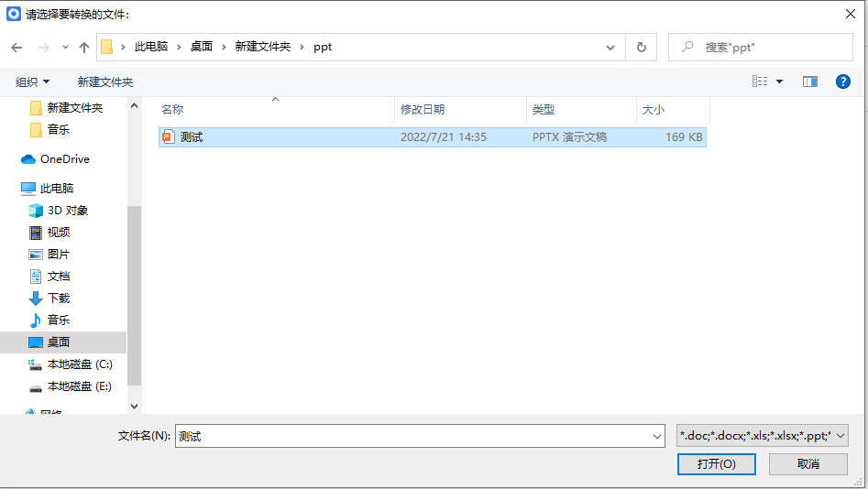Change view layout icon
This screenshot has width=868, height=489.
tap(760, 81)
